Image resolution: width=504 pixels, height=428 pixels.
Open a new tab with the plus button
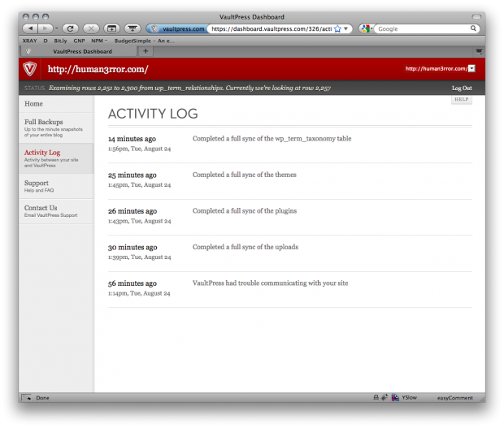click(146, 51)
